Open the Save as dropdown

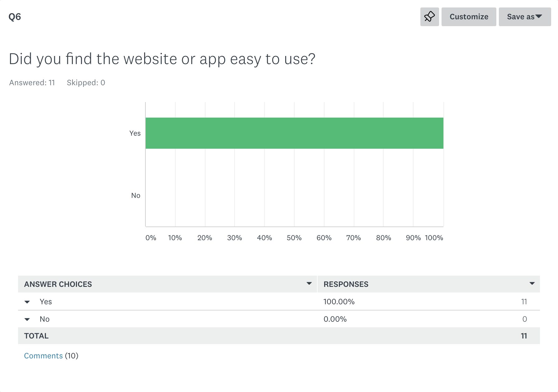(525, 17)
